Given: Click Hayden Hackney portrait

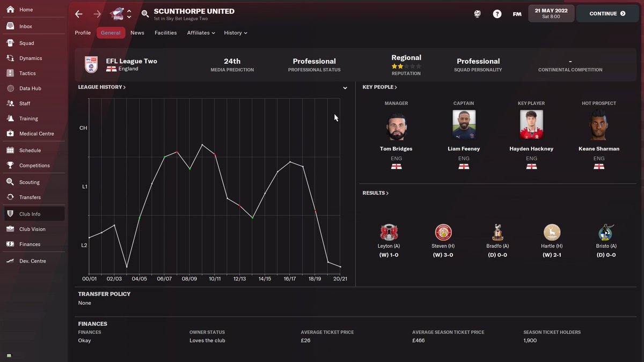Looking at the screenshot, I should pos(531,125).
